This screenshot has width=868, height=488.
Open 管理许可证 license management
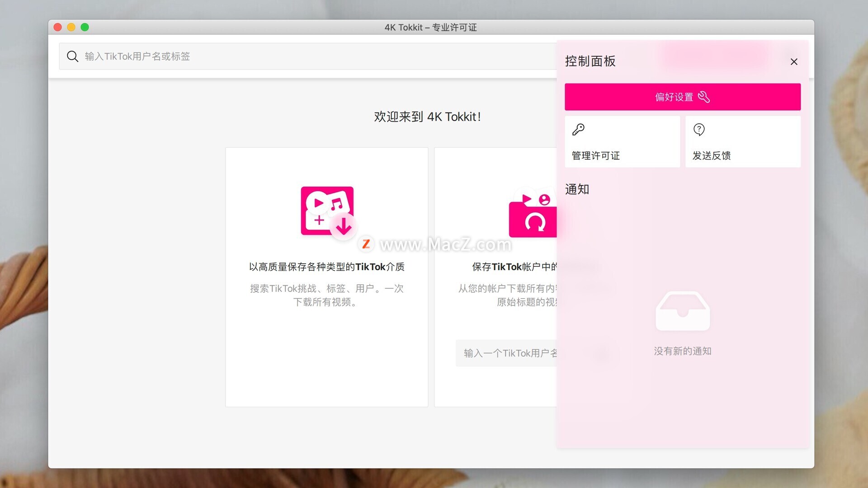tap(622, 142)
